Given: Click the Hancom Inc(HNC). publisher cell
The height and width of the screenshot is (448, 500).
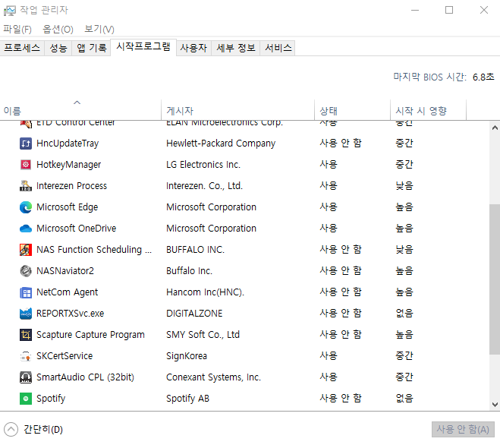Looking at the screenshot, I should pyautogui.click(x=206, y=292).
